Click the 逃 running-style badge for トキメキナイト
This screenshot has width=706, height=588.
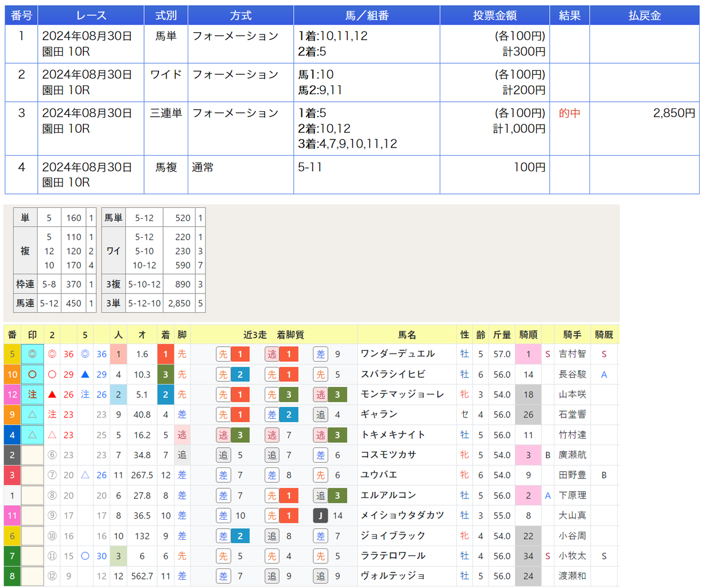pyautogui.click(x=182, y=435)
